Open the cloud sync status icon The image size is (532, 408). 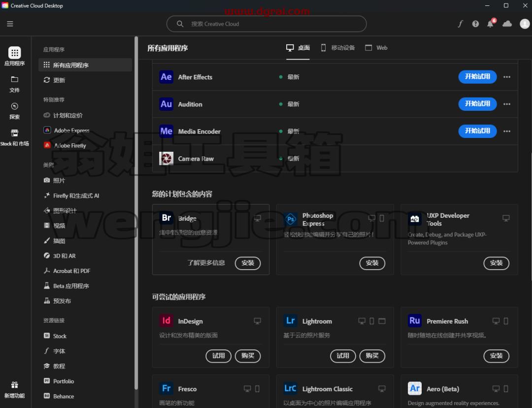[x=507, y=24]
